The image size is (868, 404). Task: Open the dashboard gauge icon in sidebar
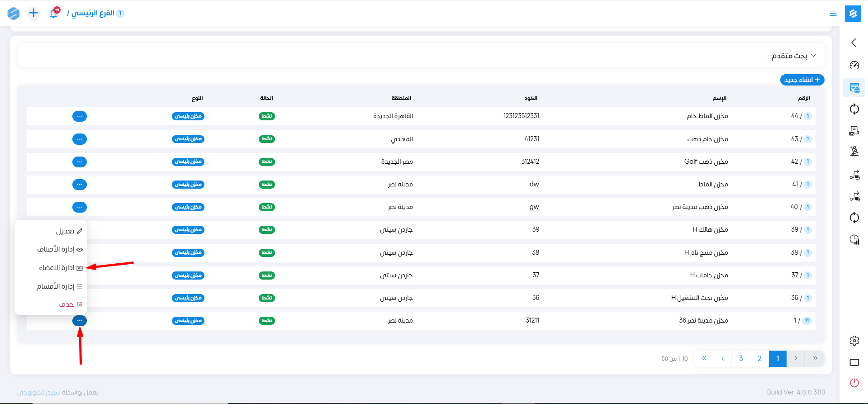tap(854, 65)
